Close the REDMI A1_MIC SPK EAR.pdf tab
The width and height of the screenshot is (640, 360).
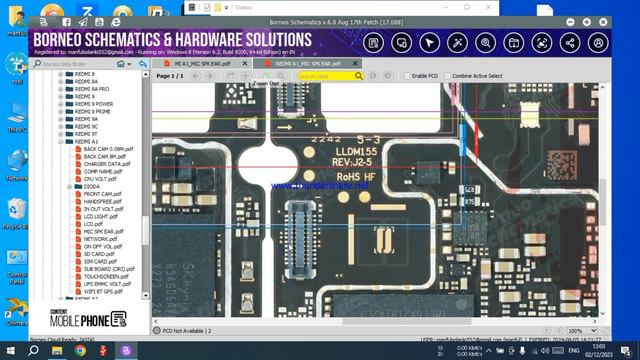click(355, 64)
